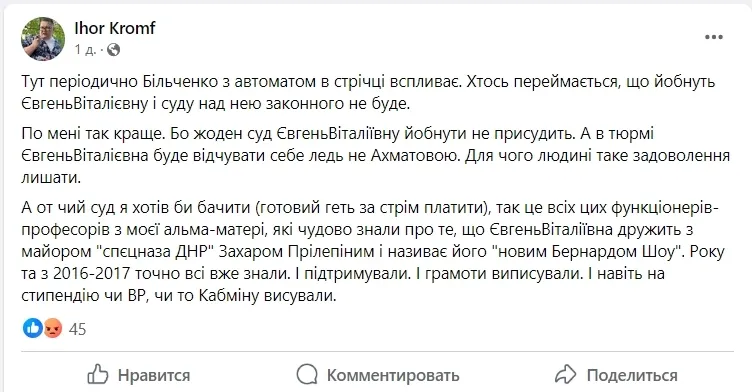Open the three-dot post options menu

coord(714,37)
